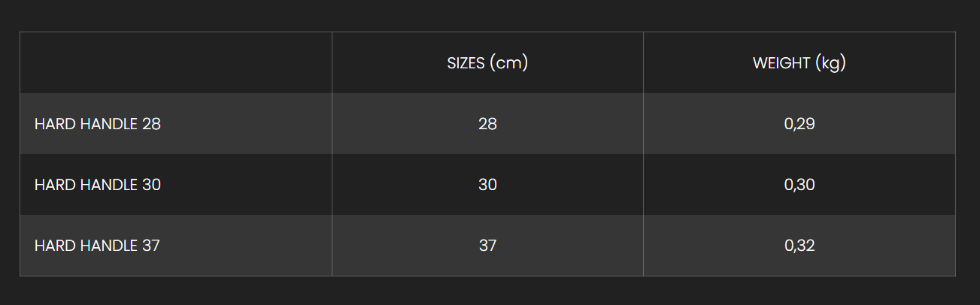The width and height of the screenshot is (980, 305).
Task: Select the HARD HANDLE 37 row label
Action: click(x=97, y=246)
